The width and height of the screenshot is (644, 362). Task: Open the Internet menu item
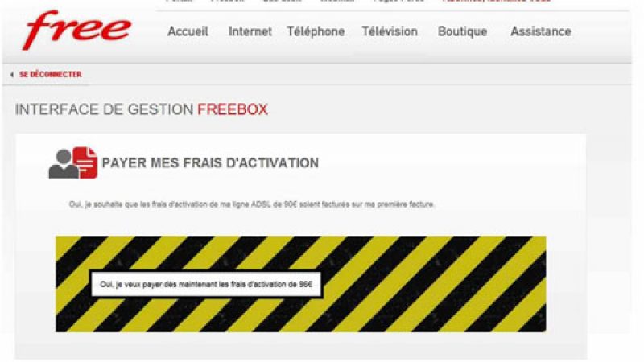click(250, 31)
